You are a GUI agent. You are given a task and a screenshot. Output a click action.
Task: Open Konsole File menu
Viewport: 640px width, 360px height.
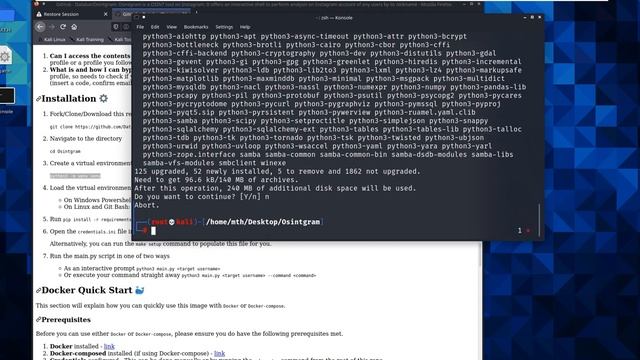point(140,27)
